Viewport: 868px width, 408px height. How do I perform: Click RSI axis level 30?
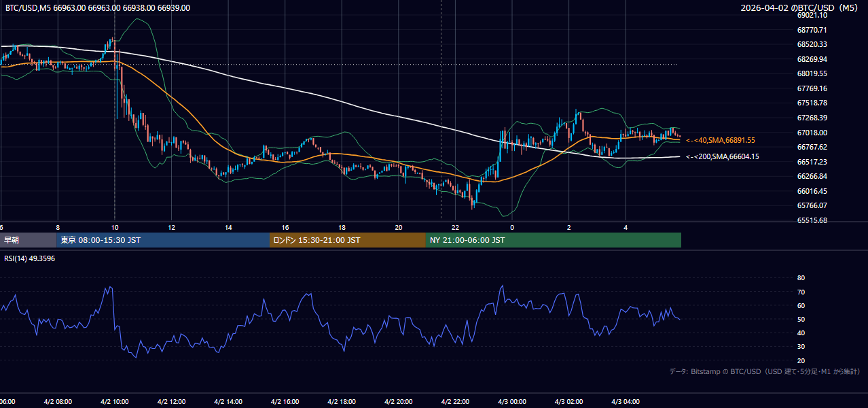tap(801, 346)
